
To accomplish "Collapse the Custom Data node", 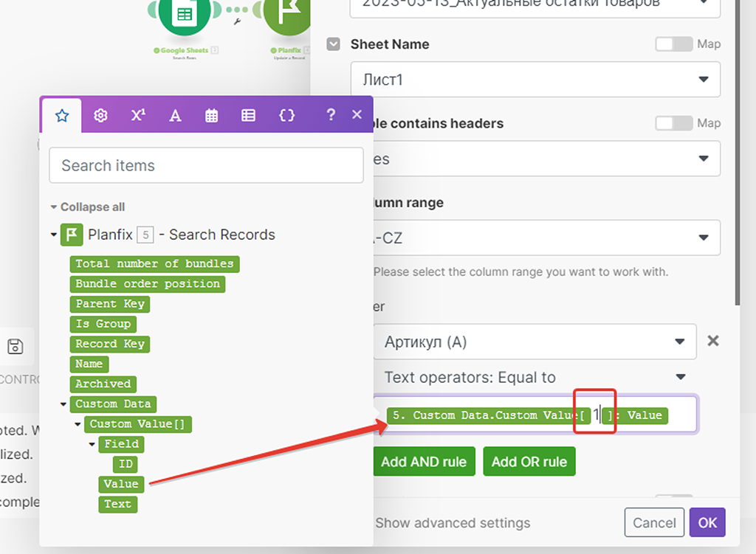I will click(x=63, y=404).
